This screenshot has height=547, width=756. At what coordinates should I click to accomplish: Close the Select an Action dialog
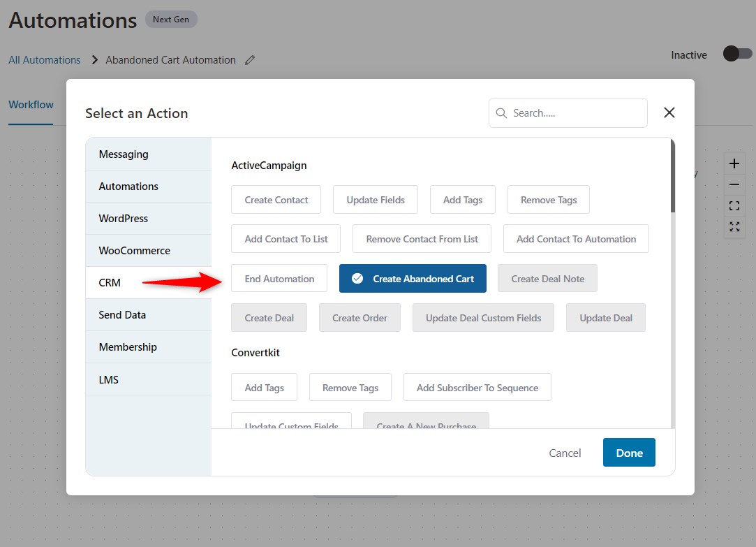coord(669,112)
